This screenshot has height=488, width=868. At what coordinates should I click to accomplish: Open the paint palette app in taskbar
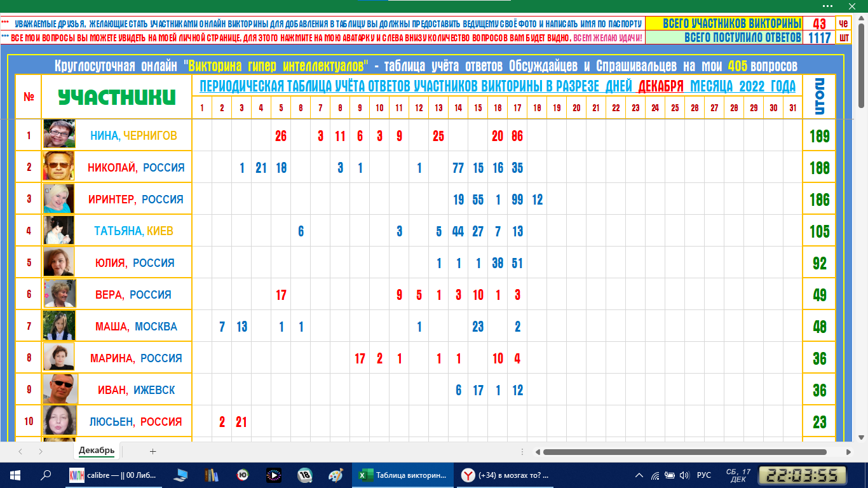[336, 475]
